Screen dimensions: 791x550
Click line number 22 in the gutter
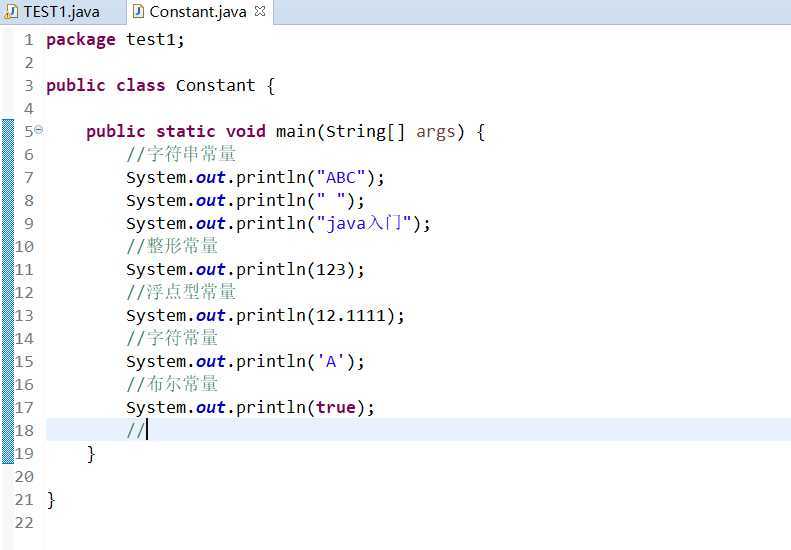point(24,523)
